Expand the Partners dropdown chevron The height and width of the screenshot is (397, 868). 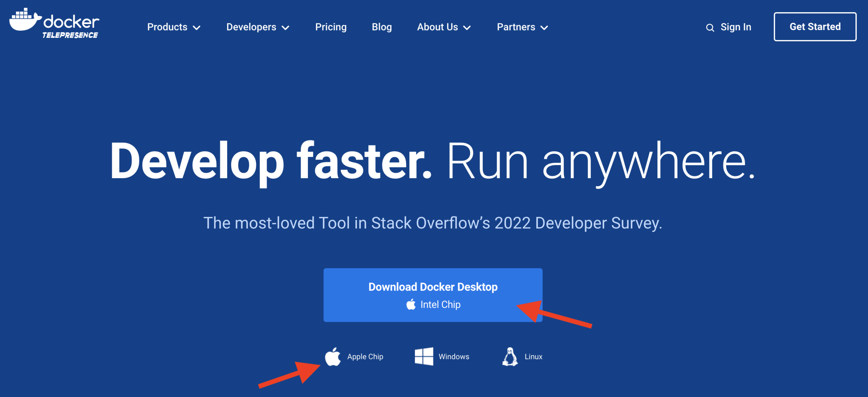tap(544, 28)
